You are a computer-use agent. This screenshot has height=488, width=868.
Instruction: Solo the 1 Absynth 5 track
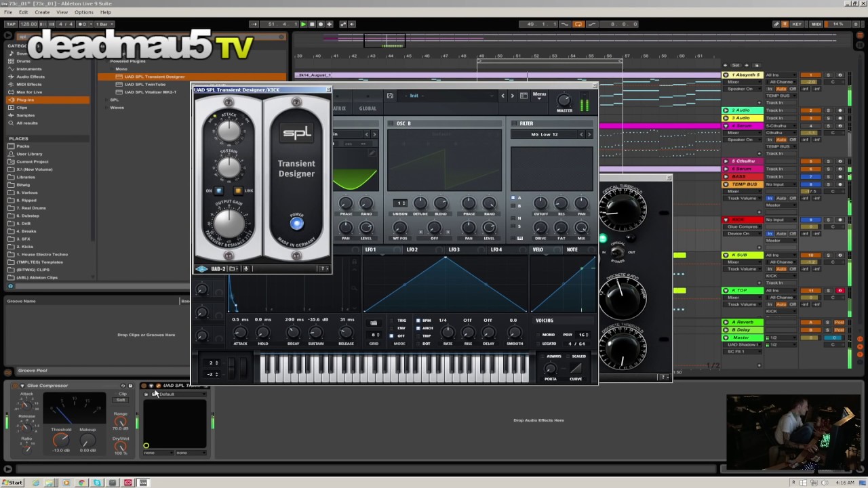[x=828, y=75]
